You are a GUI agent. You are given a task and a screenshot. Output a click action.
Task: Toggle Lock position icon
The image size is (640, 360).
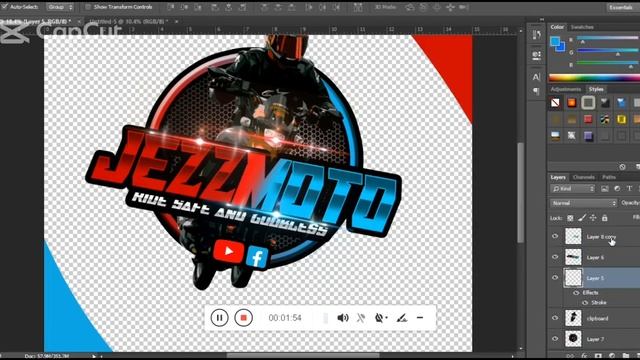593,218
